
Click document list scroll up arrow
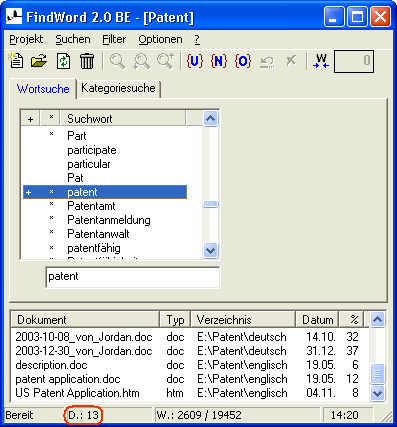click(377, 320)
